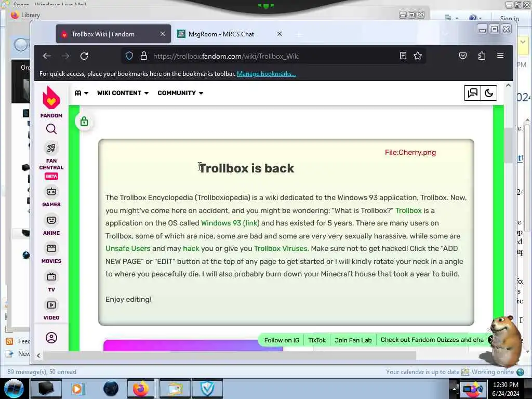532x399 pixels.
Task: Click horizontal scrollbar left arrow
Action: click(x=38, y=355)
